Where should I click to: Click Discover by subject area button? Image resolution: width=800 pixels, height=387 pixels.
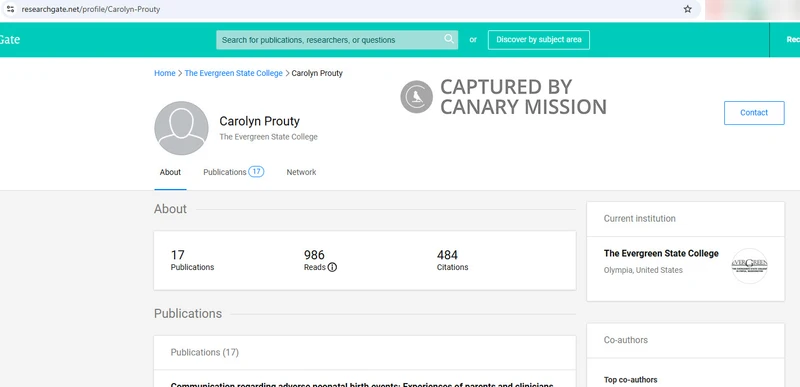point(538,40)
